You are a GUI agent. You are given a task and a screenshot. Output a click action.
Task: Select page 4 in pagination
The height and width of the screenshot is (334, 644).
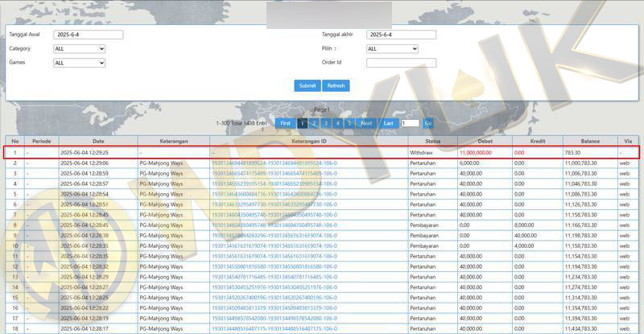pyautogui.click(x=337, y=123)
